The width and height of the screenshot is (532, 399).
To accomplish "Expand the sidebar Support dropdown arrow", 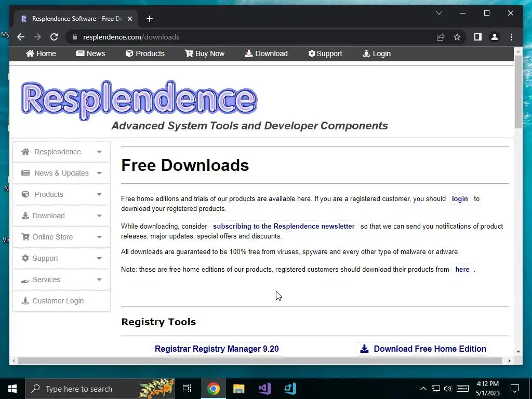I will coord(99,259).
